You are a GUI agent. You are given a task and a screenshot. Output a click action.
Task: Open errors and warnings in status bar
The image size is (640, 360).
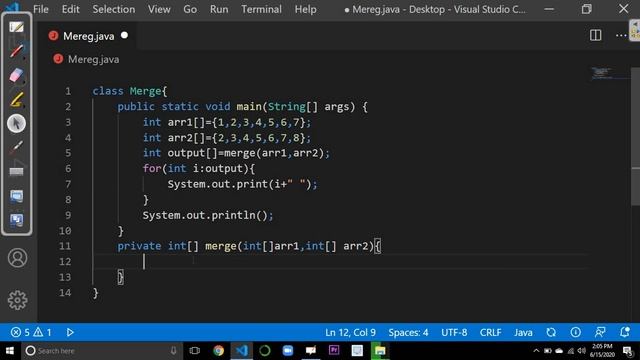[x=31, y=332]
